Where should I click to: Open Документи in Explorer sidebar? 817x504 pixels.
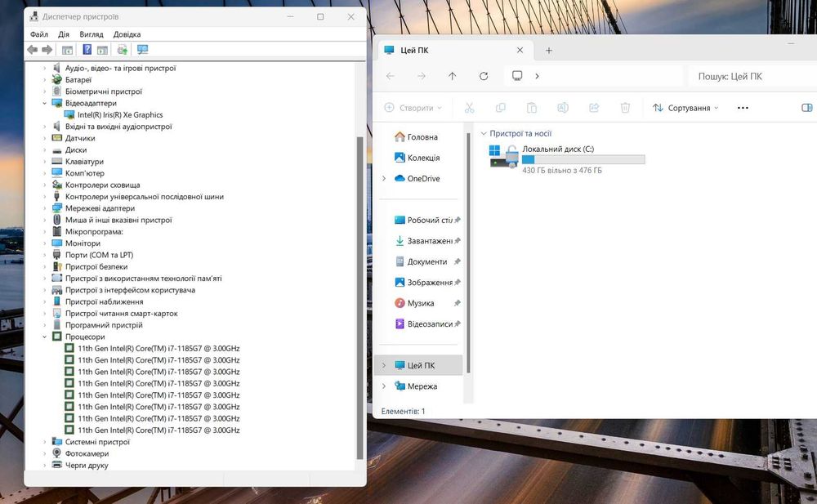tap(421, 261)
